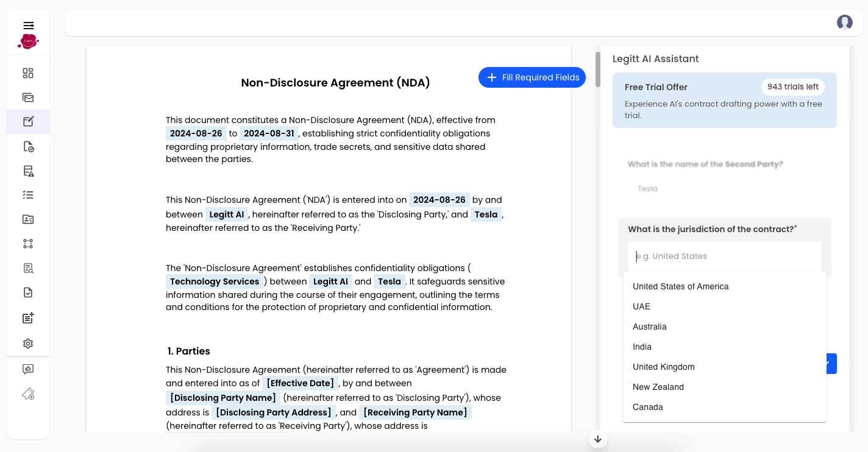Choose UAE from jurisdiction list
868x452 pixels.
641,306
